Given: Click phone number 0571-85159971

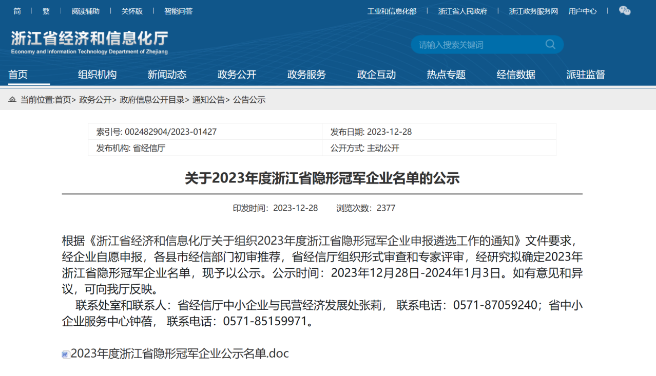Looking at the screenshot, I should tap(265, 321).
